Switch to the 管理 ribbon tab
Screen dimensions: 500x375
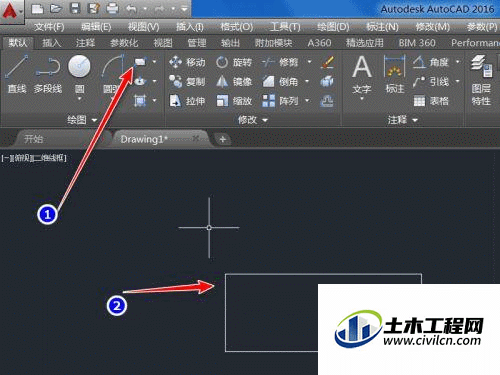coord(197,43)
